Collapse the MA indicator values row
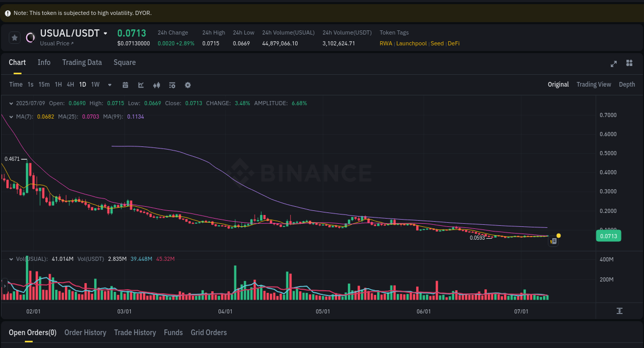Image resolution: width=644 pixels, height=348 pixels. 11,117
